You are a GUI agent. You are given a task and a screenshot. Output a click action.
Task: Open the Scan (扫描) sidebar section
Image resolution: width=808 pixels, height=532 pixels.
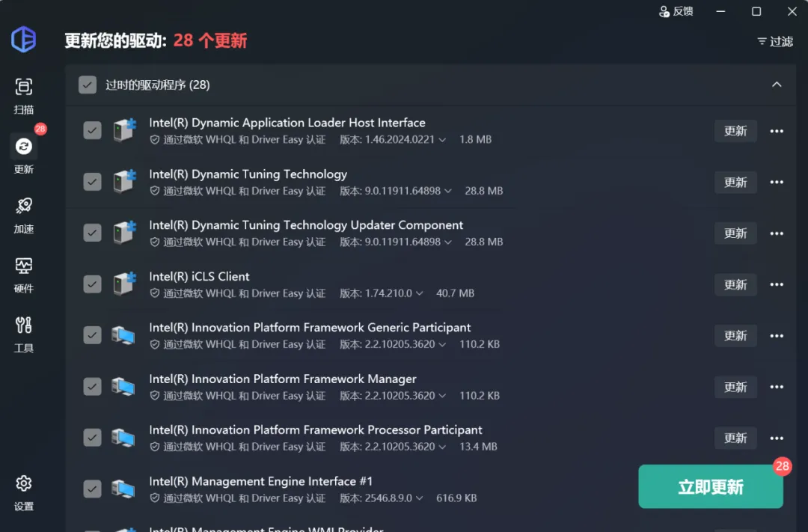[24, 96]
